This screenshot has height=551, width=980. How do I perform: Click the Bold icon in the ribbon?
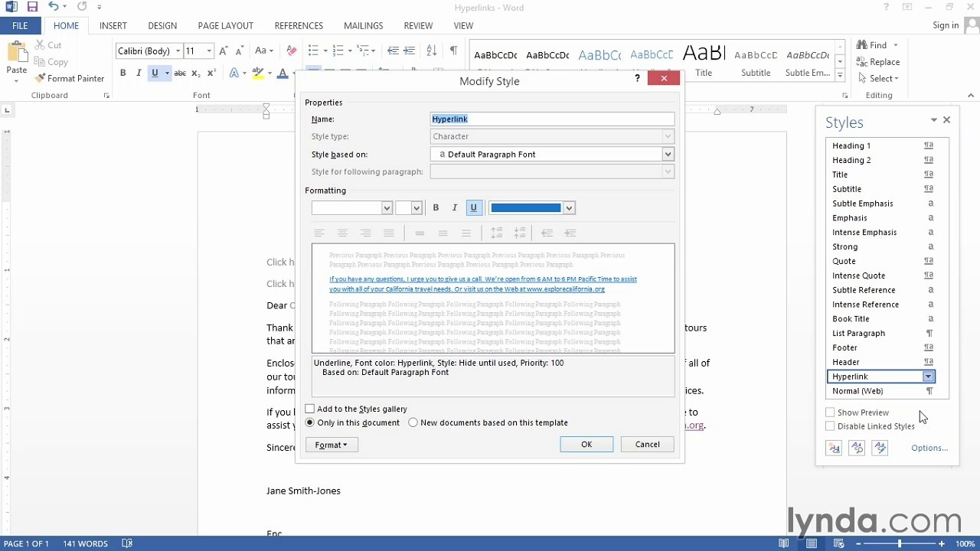[x=122, y=73]
